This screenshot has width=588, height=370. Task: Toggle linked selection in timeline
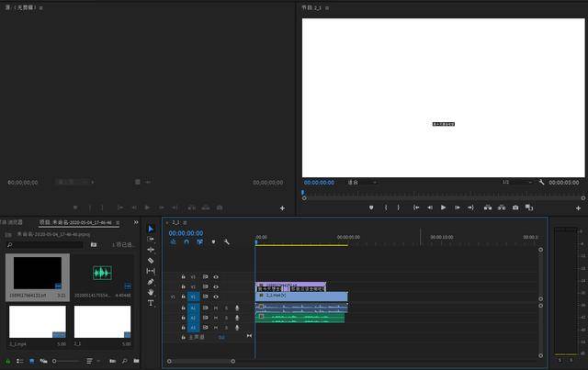pyautogui.click(x=200, y=242)
